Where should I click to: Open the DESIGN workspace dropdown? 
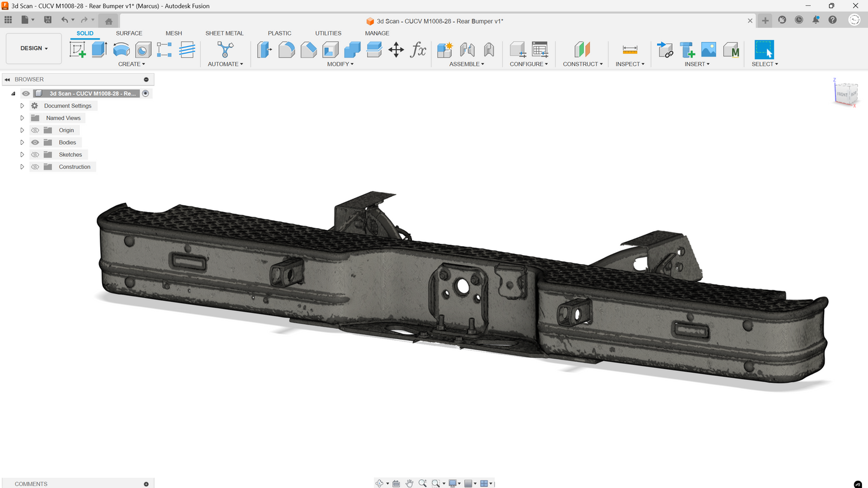(34, 48)
